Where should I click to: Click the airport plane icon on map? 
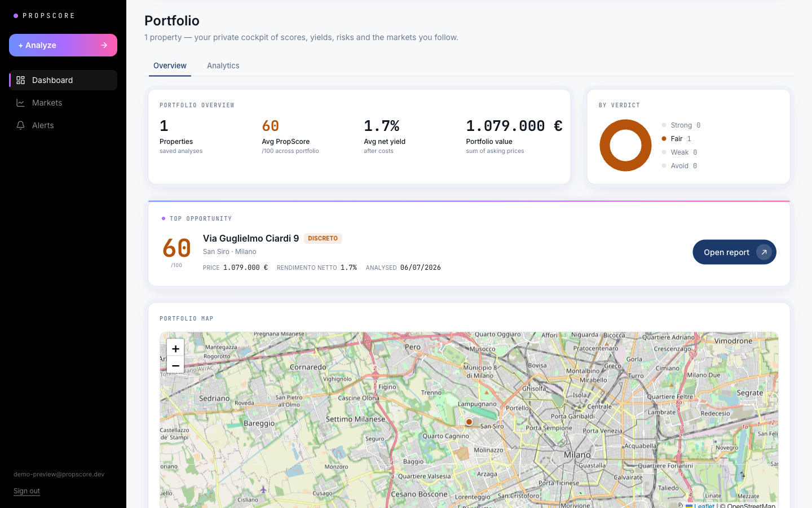coord(263,489)
